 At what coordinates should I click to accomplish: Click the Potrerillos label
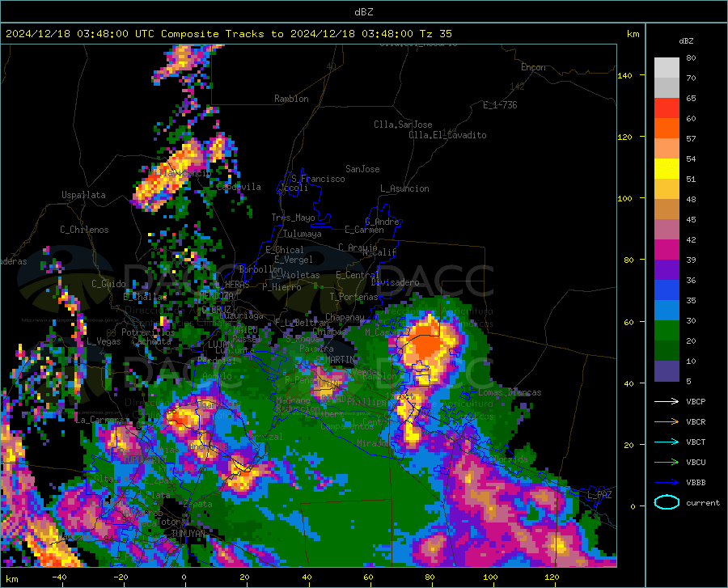[148, 332]
